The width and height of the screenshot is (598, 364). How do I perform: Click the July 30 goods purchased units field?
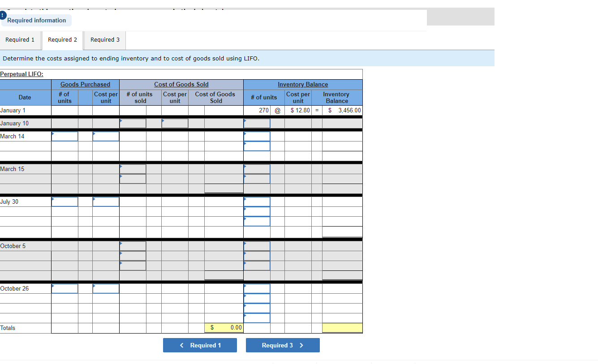65,202
